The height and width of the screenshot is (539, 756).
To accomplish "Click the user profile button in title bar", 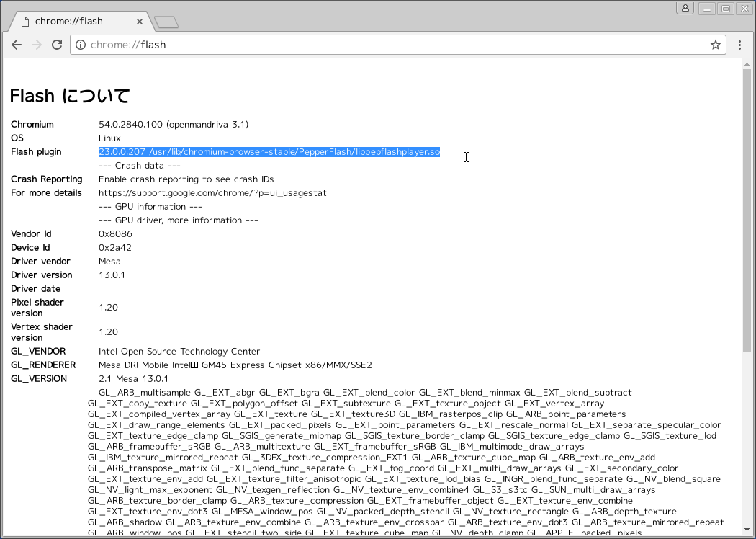I will click(685, 8).
